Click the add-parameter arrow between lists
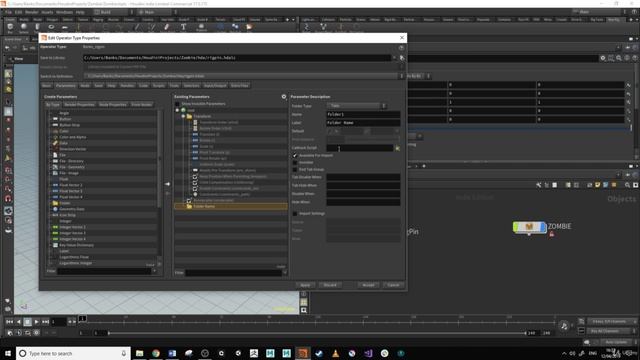This screenshot has width=640, height=360. pyautogui.click(x=167, y=184)
